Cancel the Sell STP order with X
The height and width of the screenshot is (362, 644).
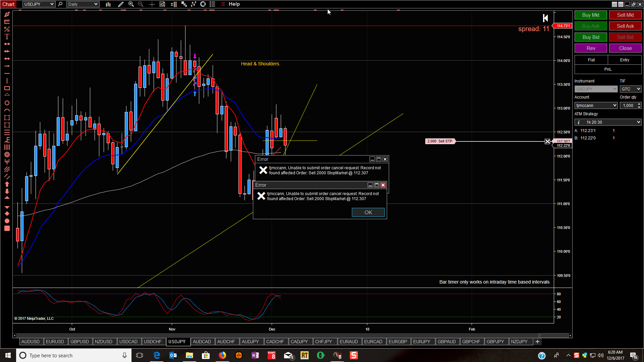point(547,141)
